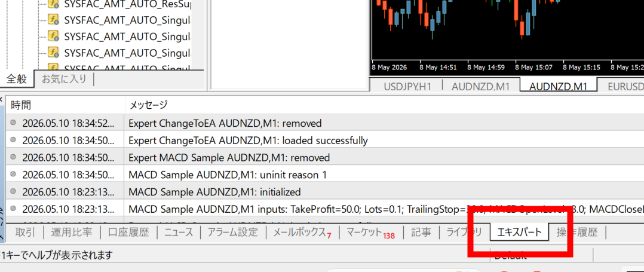Click the SYSFAC_AMT_AUTO_ResSup expert advisor icon
Viewport: 644px width, 272px height.
[x=53, y=4]
